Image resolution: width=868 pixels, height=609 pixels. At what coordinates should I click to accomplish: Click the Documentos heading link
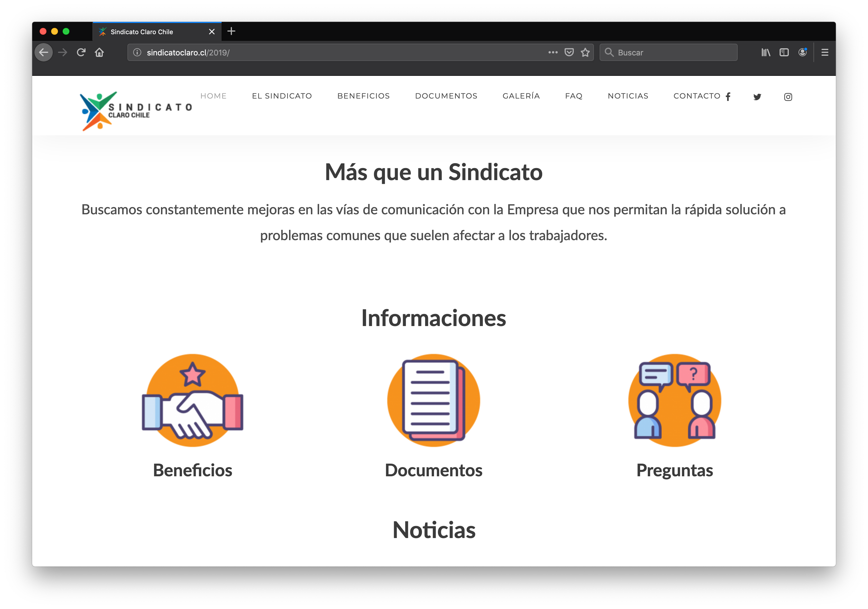click(x=434, y=470)
